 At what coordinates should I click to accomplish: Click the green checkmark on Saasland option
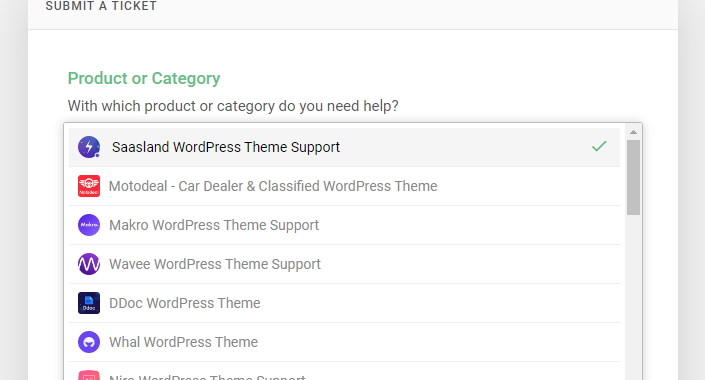[599, 146]
